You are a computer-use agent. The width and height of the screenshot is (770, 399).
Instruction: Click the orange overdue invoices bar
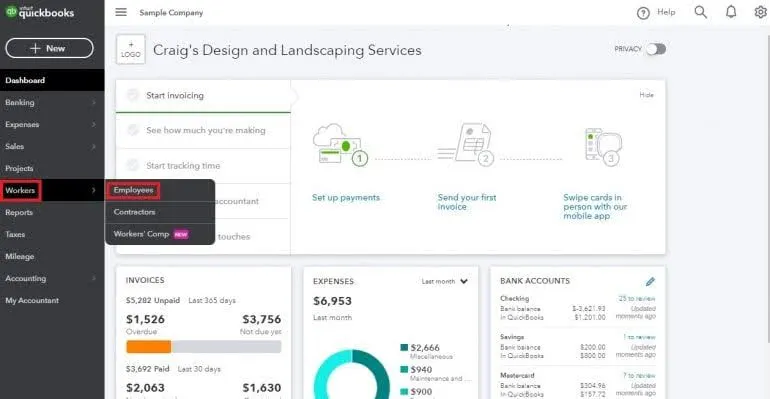pos(149,347)
